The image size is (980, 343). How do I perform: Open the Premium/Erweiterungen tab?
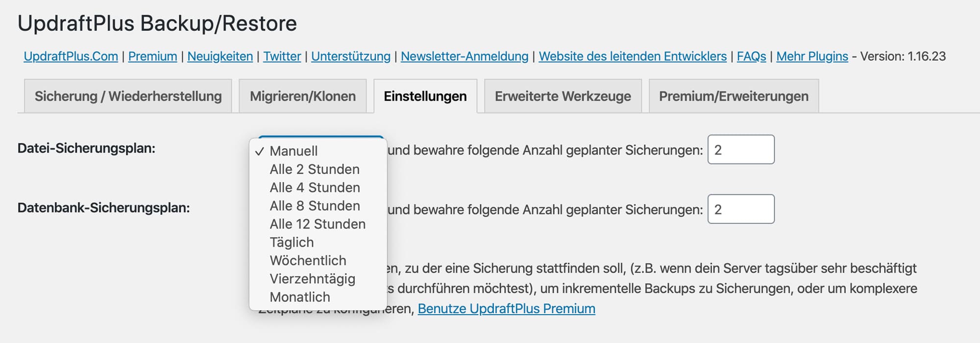[x=734, y=96]
